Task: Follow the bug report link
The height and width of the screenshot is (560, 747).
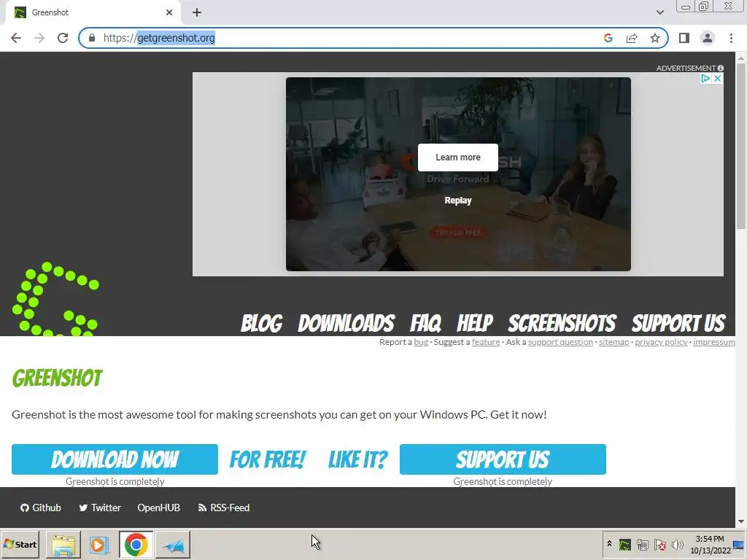Action: [x=421, y=342]
